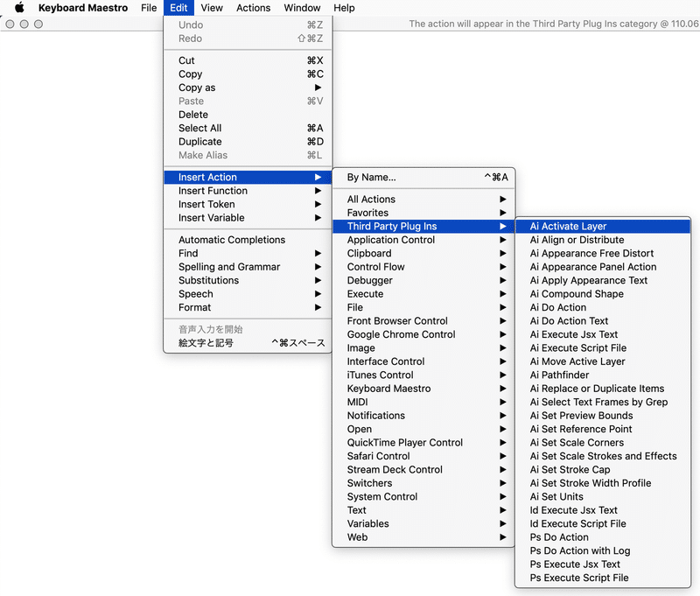
Task: Expand the Interface Control category
Action: point(423,361)
